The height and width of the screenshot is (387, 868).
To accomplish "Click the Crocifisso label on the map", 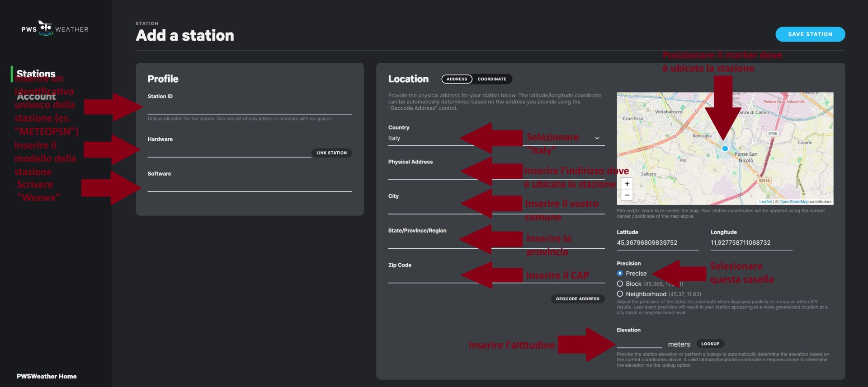I will pos(632,119).
